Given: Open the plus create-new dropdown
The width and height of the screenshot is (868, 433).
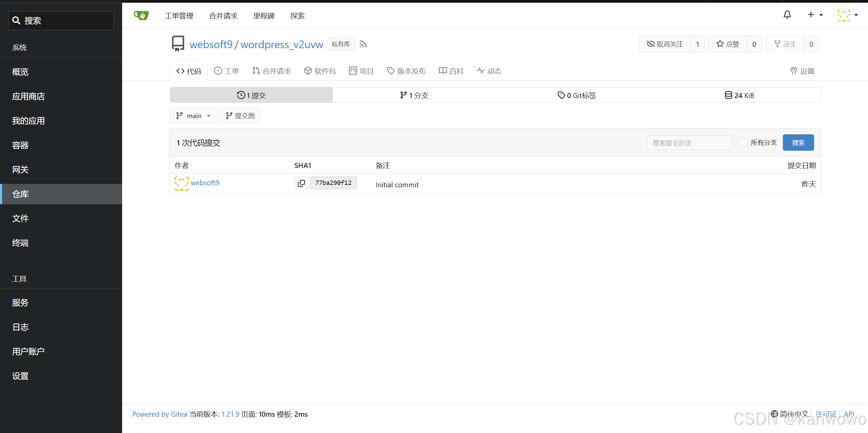Looking at the screenshot, I should pos(815,15).
